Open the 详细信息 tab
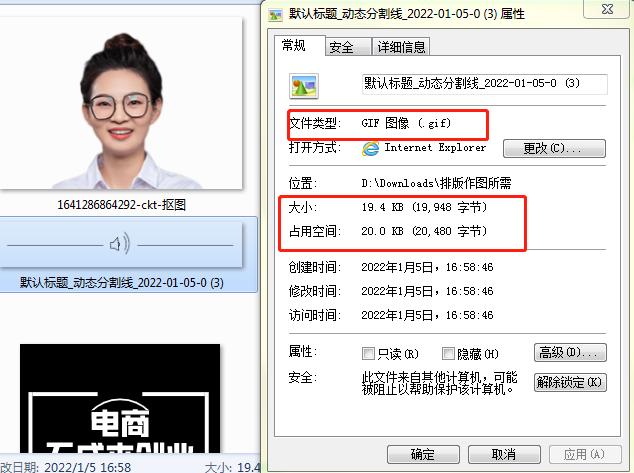The image size is (634, 473). click(x=401, y=47)
